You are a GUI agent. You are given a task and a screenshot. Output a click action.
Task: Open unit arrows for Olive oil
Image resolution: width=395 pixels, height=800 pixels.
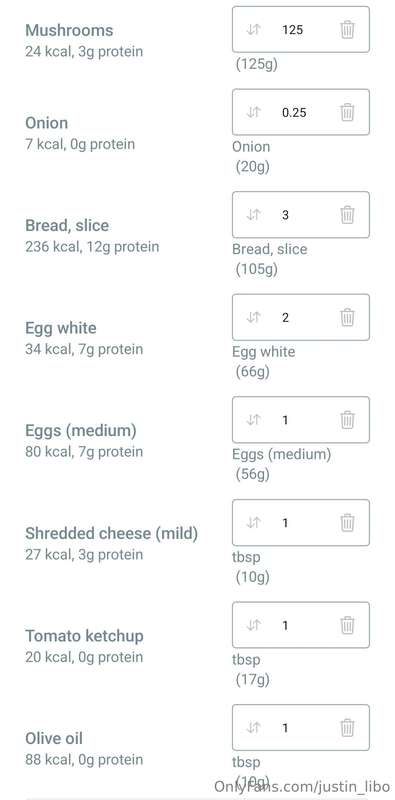[254, 727]
